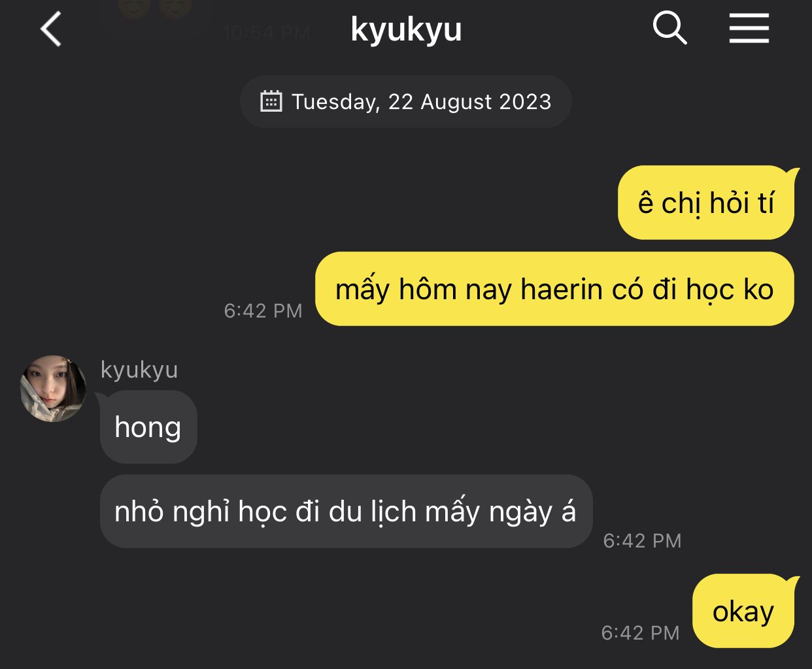
Task: Select the 'mấy hôm nay haerin' yellow bubble
Action: (x=554, y=289)
